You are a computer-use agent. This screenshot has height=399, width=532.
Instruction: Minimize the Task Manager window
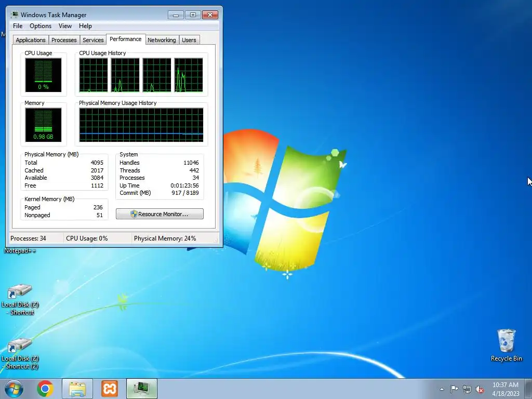click(176, 15)
